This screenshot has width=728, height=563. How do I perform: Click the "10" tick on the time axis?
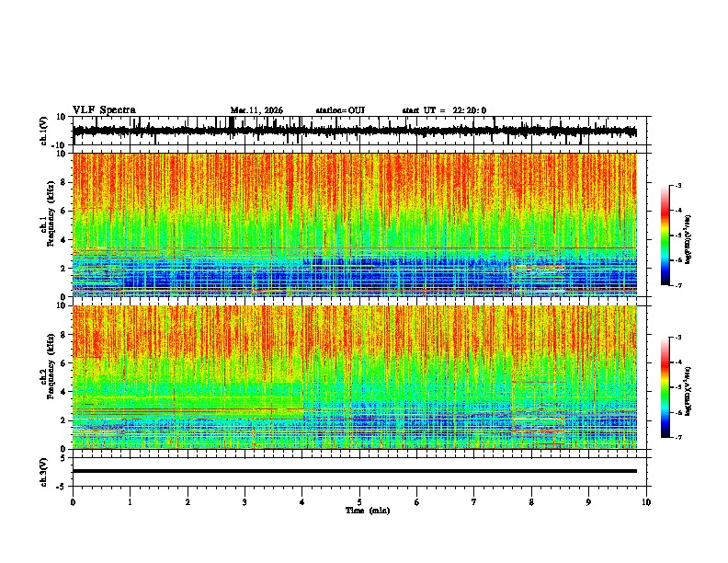pyautogui.click(x=646, y=502)
